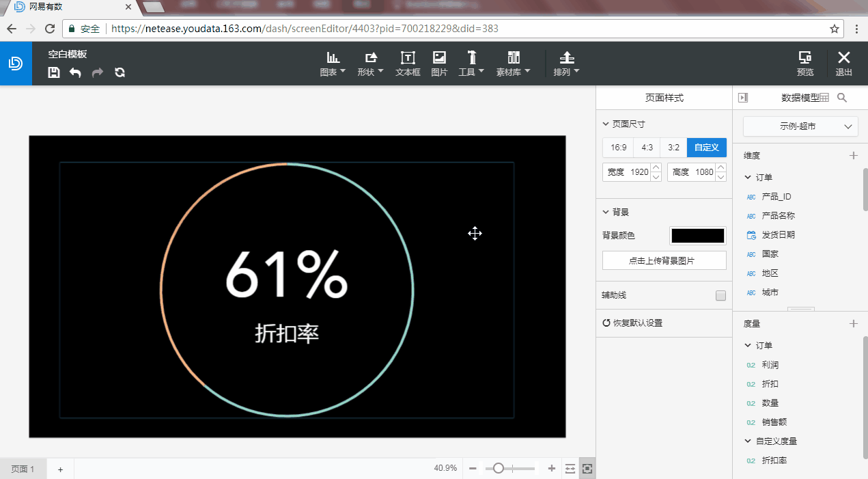868x479 pixels.
Task: Click the Youdata logo icon
Action: coord(16,63)
